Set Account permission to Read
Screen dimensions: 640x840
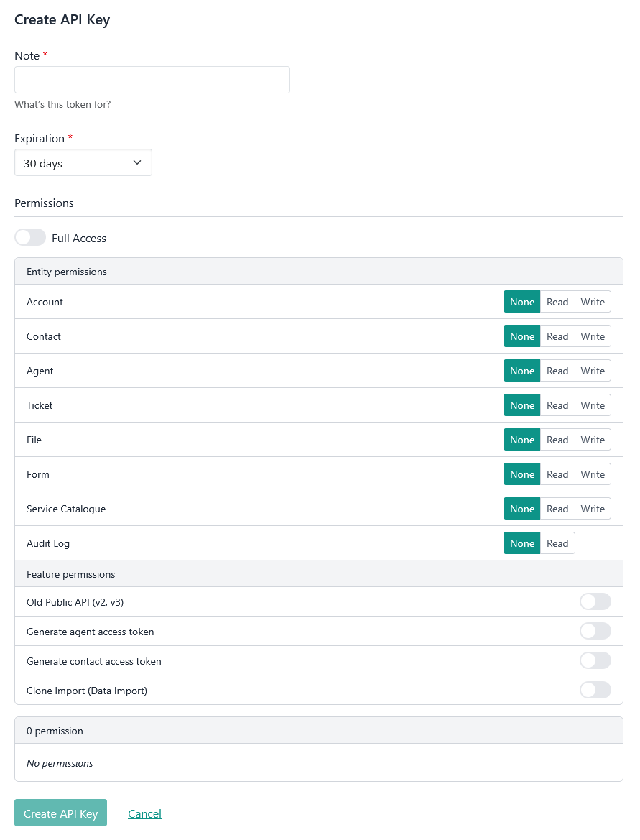557,302
